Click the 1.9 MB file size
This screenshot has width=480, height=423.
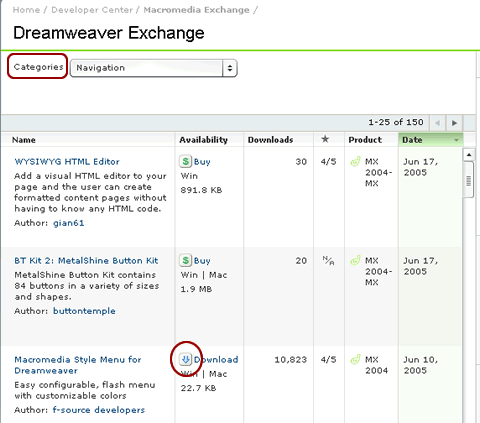coord(196,289)
